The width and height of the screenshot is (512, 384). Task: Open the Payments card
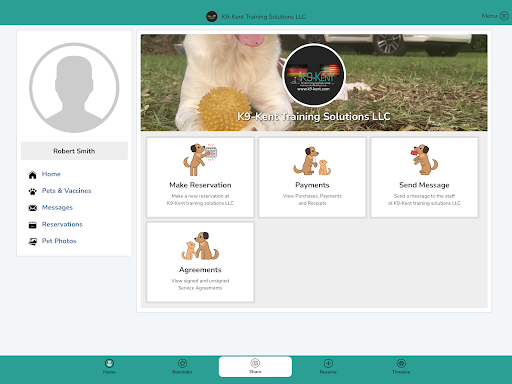click(x=312, y=177)
